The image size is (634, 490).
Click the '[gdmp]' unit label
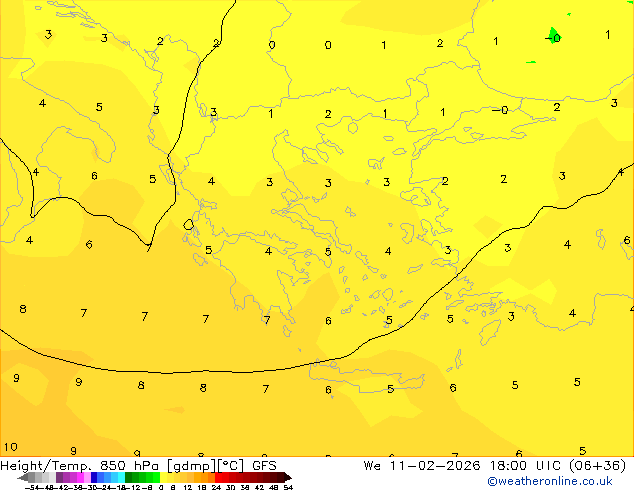(191, 466)
